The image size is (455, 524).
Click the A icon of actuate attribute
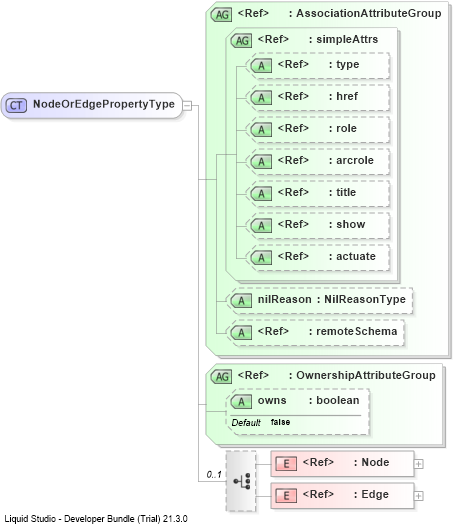pos(261,258)
